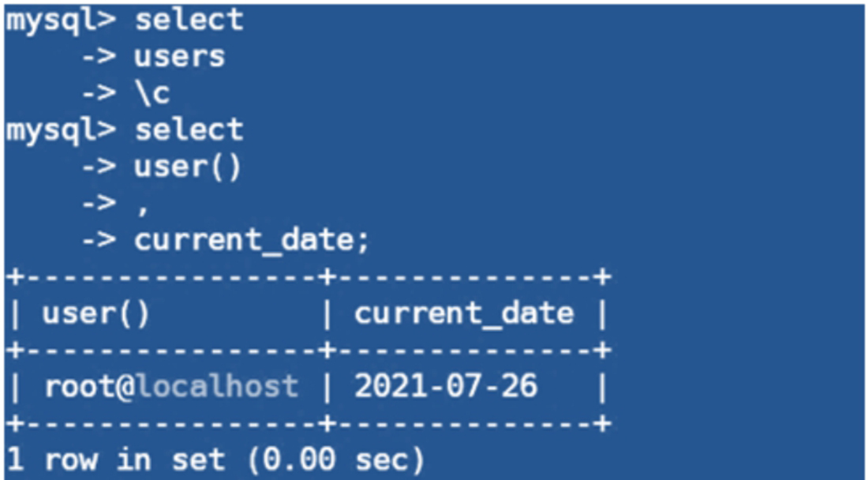Click user() in the typed query line

point(188,167)
